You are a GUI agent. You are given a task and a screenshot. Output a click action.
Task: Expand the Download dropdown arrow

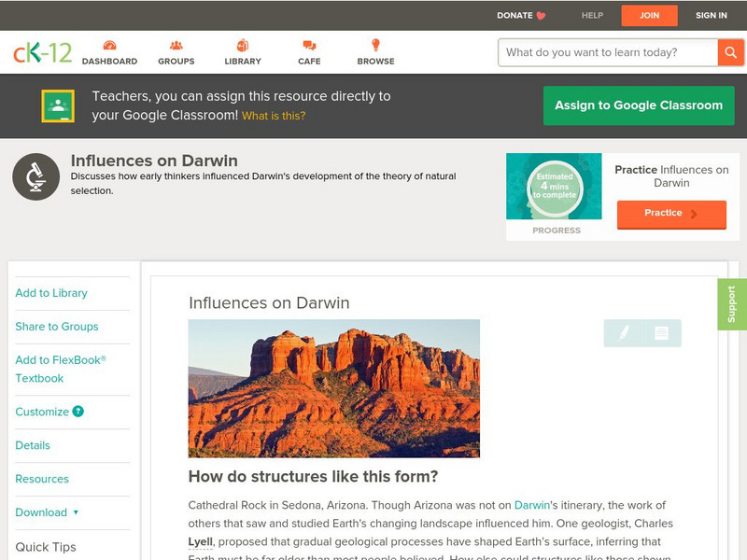[76, 512]
